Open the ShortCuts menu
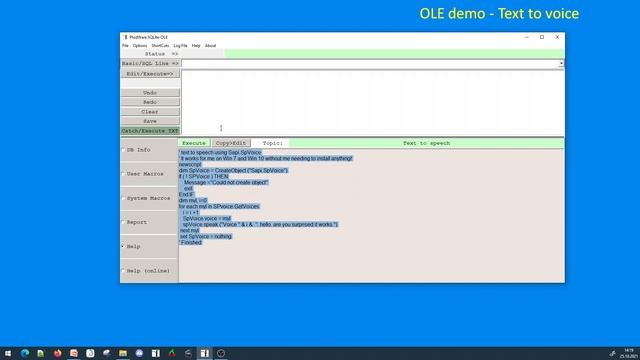640x360 pixels. click(160, 46)
